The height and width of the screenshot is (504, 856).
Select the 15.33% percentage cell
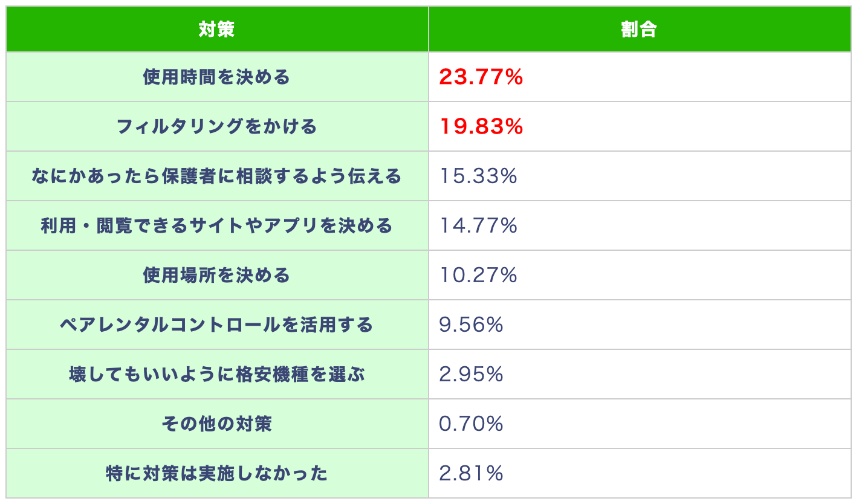pos(478,176)
